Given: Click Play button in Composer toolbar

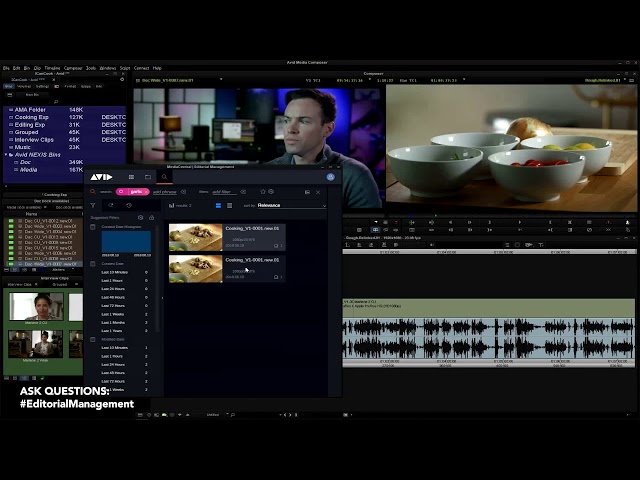Looking at the screenshot, I should tap(519, 222).
